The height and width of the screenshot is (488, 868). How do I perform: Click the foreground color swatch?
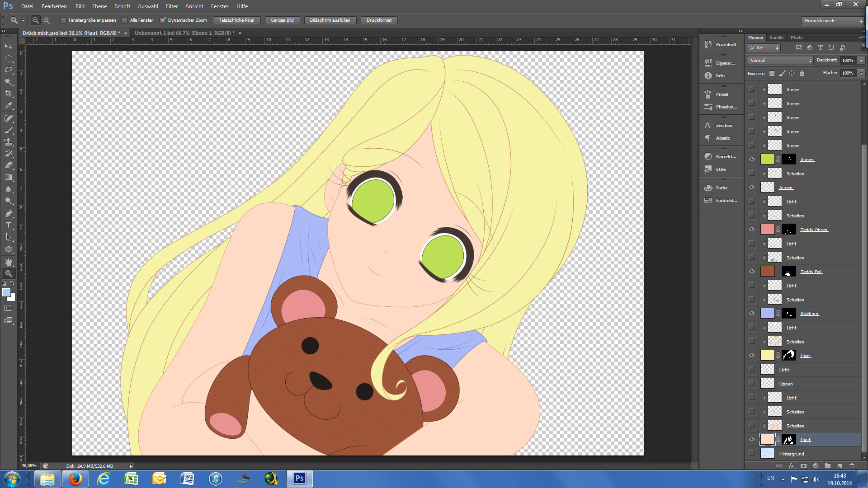[6, 293]
